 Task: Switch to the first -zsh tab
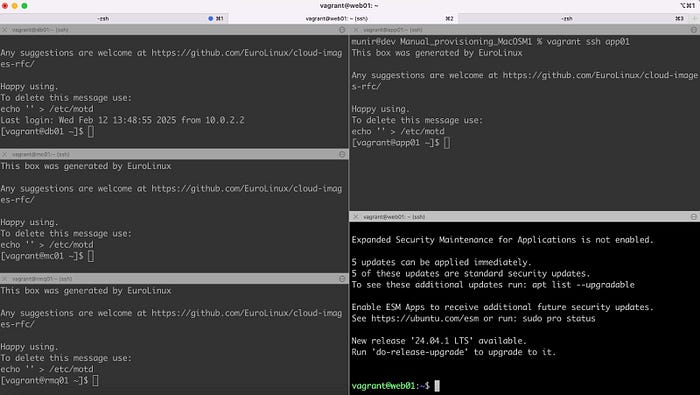pos(114,18)
